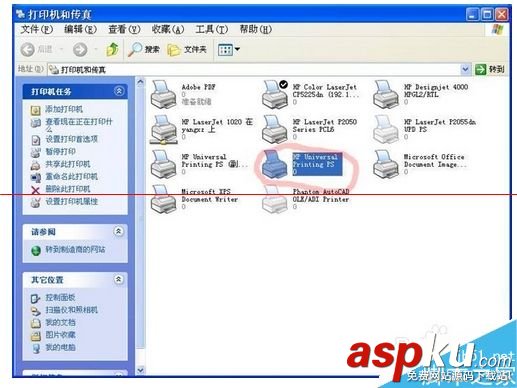The width and height of the screenshot is (517, 388).
Task: Click the Back navigation arrow
Action: [28, 50]
